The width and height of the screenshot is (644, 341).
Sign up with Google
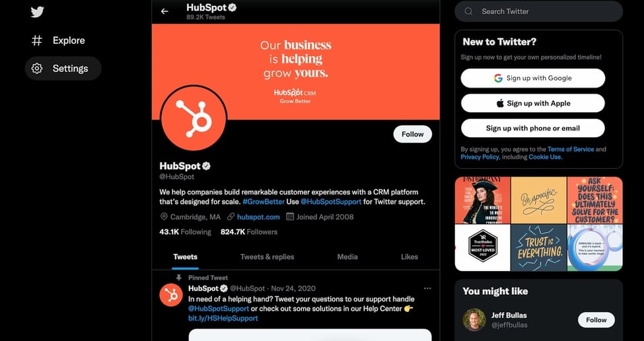tap(532, 78)
